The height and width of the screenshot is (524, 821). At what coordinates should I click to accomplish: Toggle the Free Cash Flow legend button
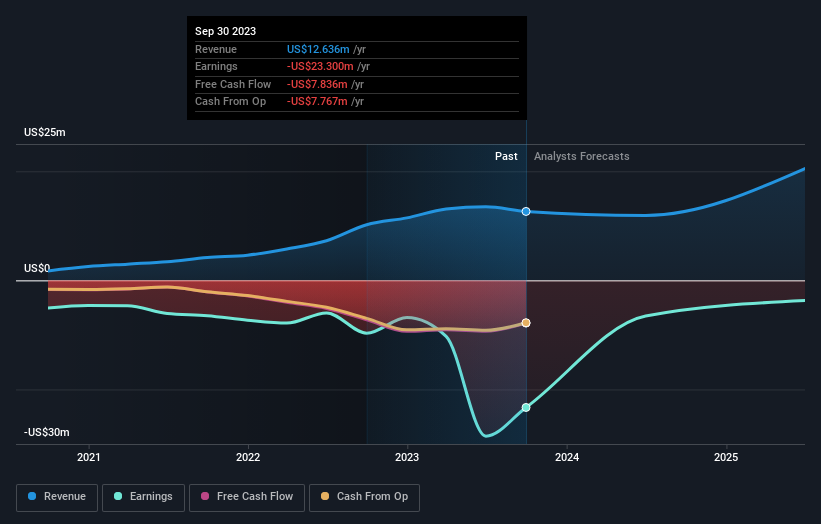point(247,497)
